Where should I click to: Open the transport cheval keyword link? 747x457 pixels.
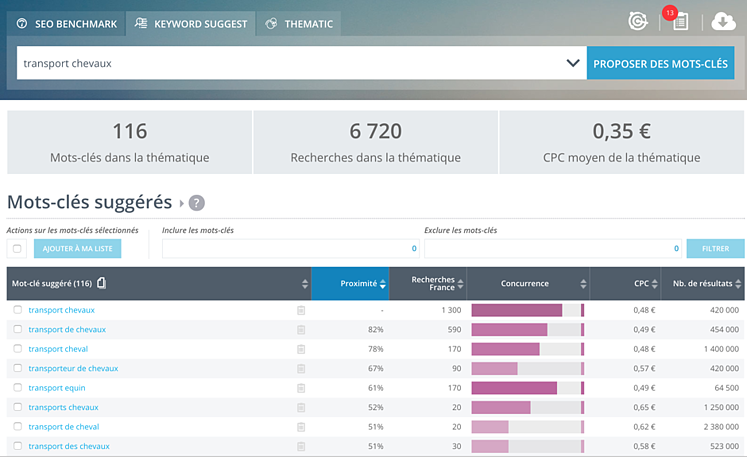tap(58, 349)
